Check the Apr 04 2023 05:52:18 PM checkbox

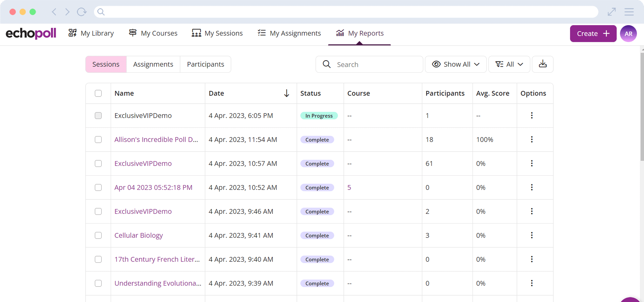pyautogui.click(x=98, y=187)
